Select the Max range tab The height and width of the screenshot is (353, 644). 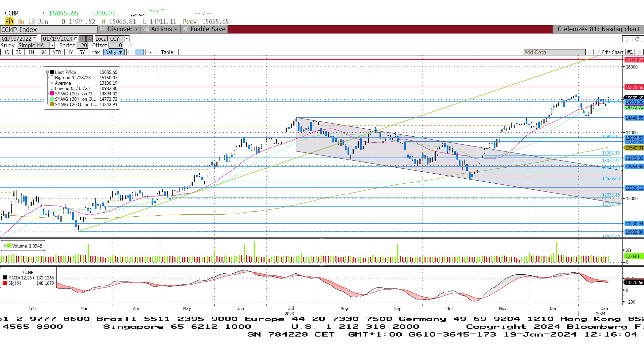click(x=95, y=52)
